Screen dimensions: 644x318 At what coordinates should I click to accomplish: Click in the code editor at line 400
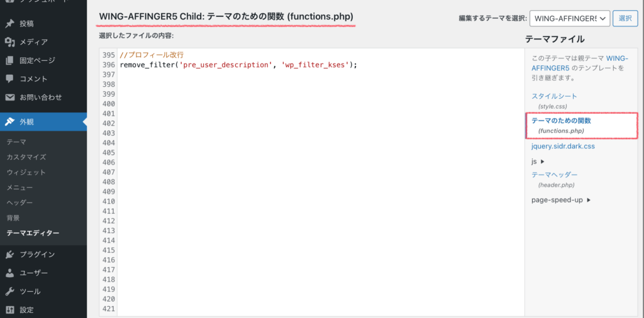coord(320,104)
